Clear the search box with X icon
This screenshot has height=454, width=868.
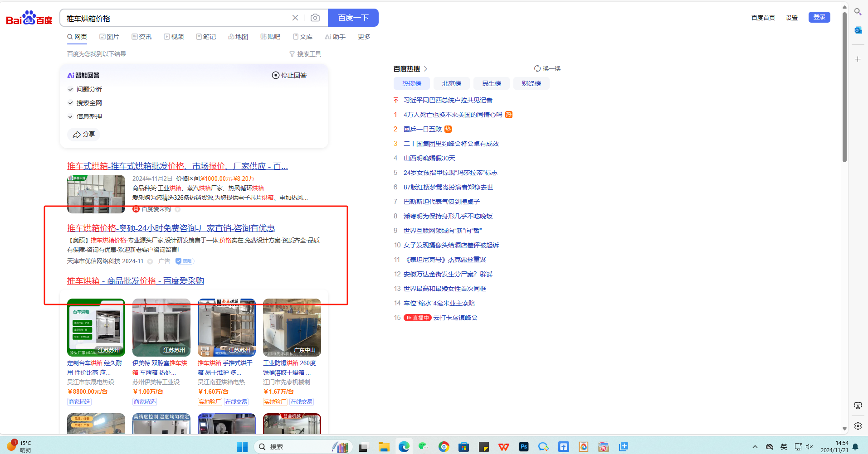click(x=295, y=18)
